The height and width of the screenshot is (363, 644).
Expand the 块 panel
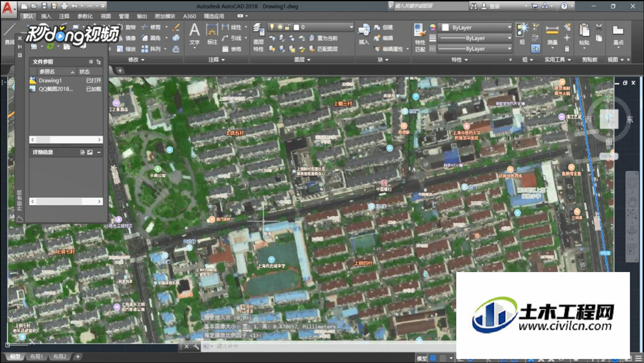click(x=383, y=60)
